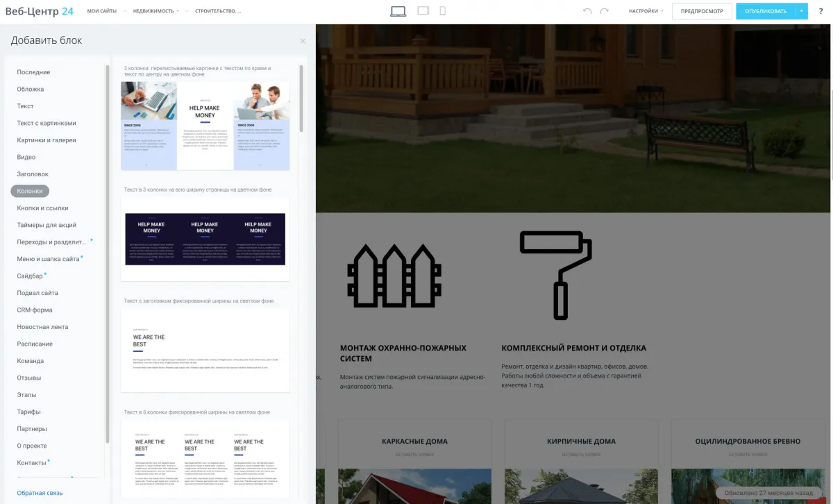Click the undo arrow icon
833x504 pixels.
click(x=587, y=11)
